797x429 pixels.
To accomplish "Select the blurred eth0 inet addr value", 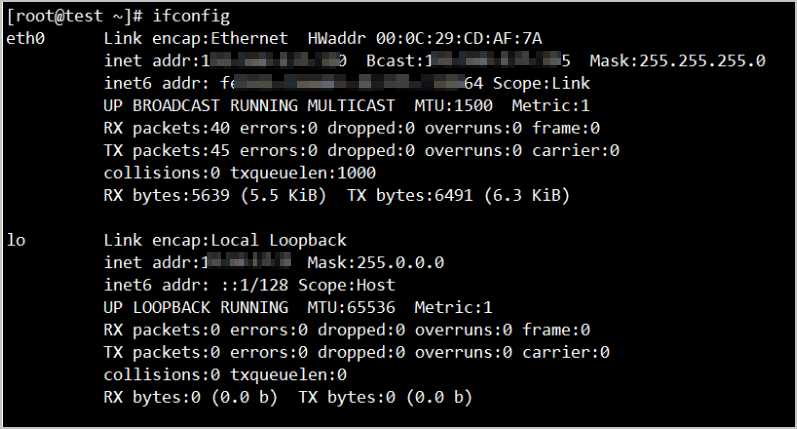I will pos(274,61).
